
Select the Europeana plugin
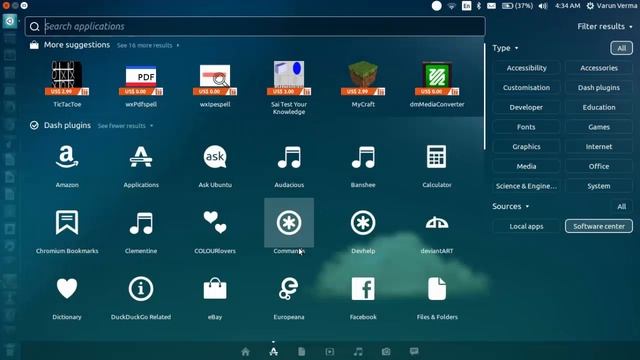pyautogui.click(x=289, y=289)
